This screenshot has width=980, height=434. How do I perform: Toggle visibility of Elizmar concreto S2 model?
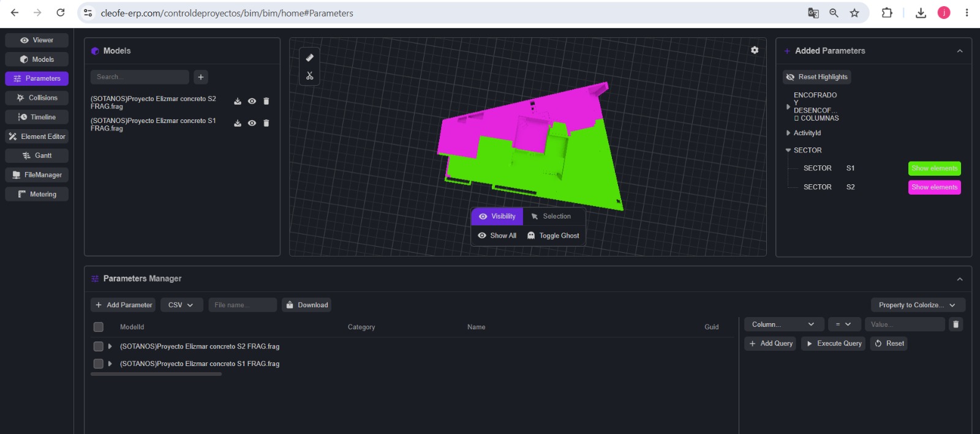(x=252, y=102)
